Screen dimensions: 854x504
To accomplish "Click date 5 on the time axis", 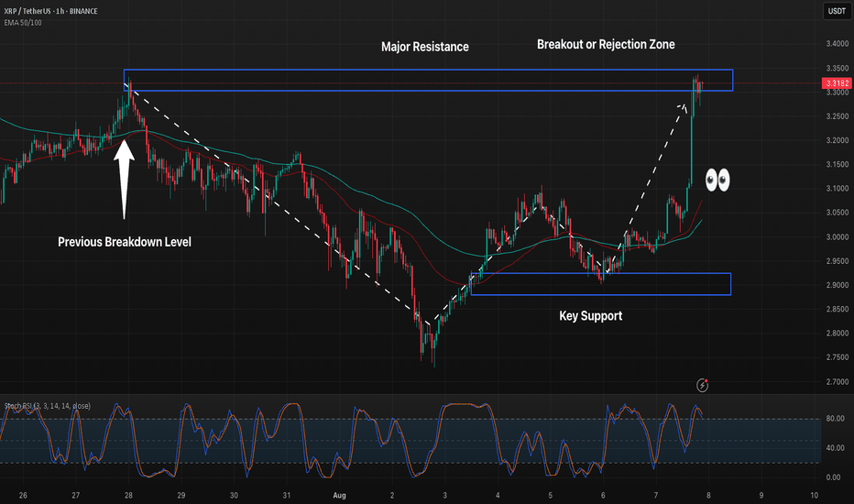I will click(550, 495).
